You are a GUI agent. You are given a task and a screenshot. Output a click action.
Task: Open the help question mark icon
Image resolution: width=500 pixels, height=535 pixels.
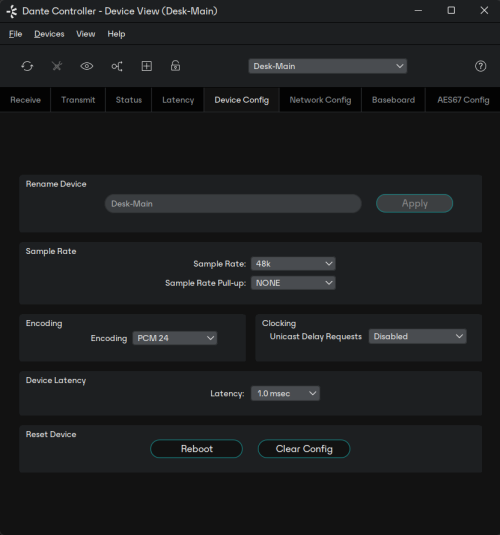[x=481, y=66]
